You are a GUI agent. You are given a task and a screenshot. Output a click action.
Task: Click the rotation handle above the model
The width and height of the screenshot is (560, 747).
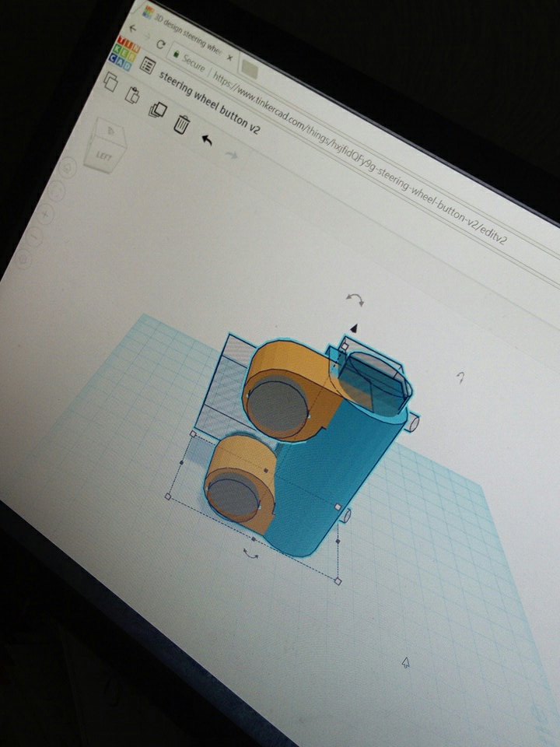355,299
